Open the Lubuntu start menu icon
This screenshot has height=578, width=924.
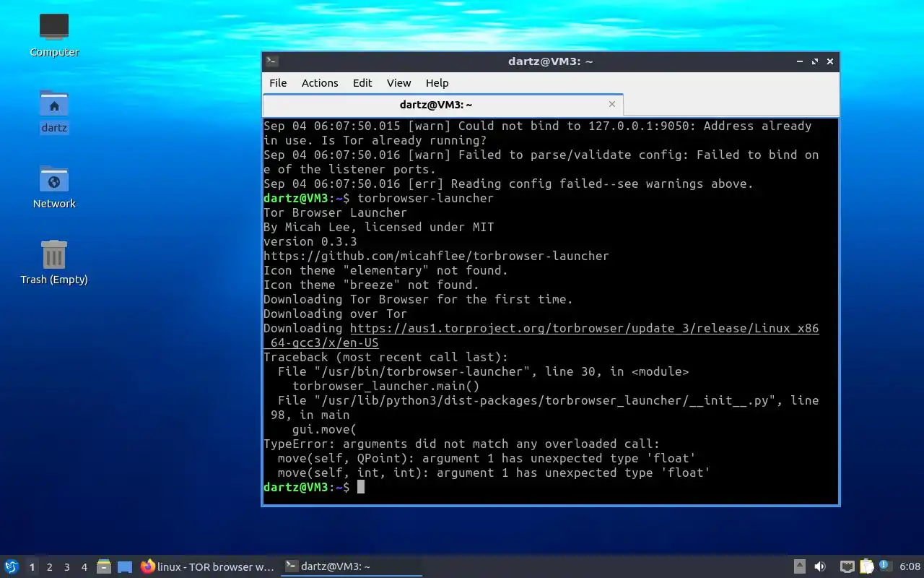(12, 567)
